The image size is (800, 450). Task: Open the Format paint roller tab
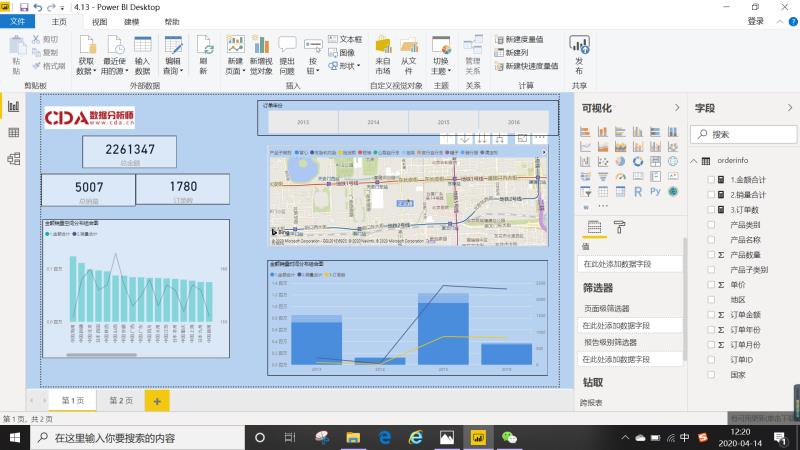619,227
